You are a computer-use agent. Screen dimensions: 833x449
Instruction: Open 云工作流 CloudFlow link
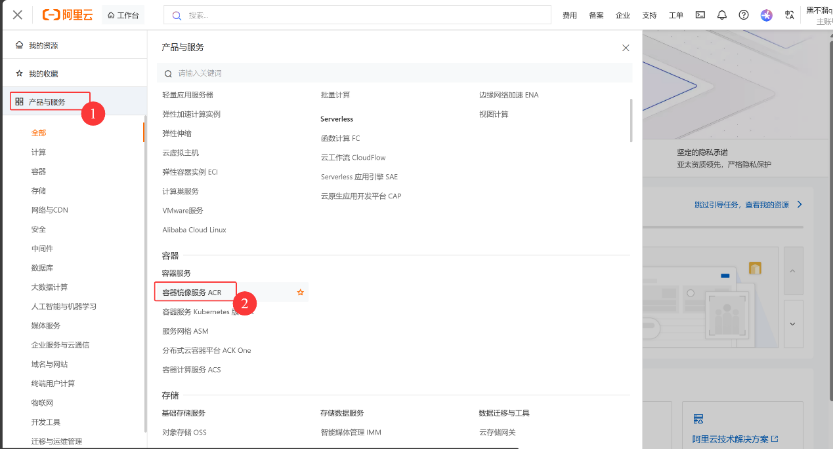pos(353,158)
